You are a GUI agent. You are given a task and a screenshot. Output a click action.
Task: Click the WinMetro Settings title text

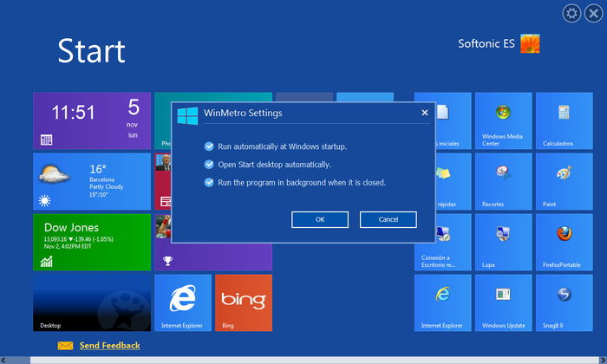point(243,113)
